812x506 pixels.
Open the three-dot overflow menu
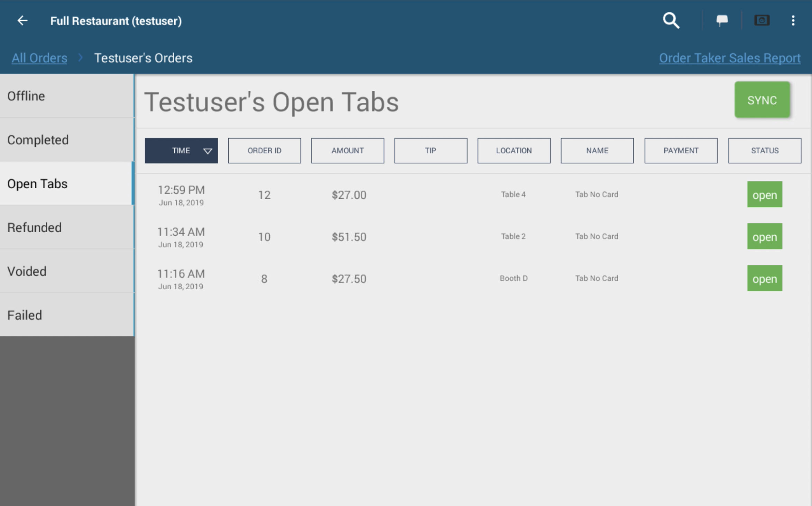pyautogui.click(x=793, y=20)
